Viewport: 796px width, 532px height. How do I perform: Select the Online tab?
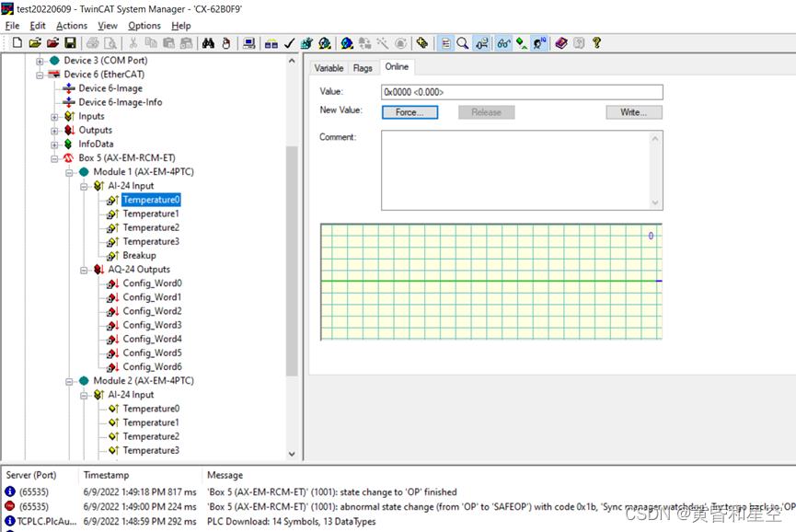[x=397, y=66]
